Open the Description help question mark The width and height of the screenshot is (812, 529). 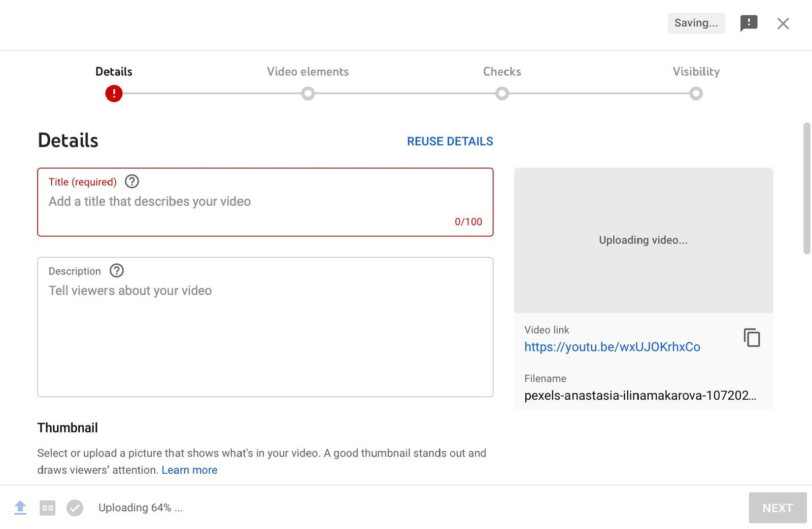pyautogui.click(x=116, y=271)
